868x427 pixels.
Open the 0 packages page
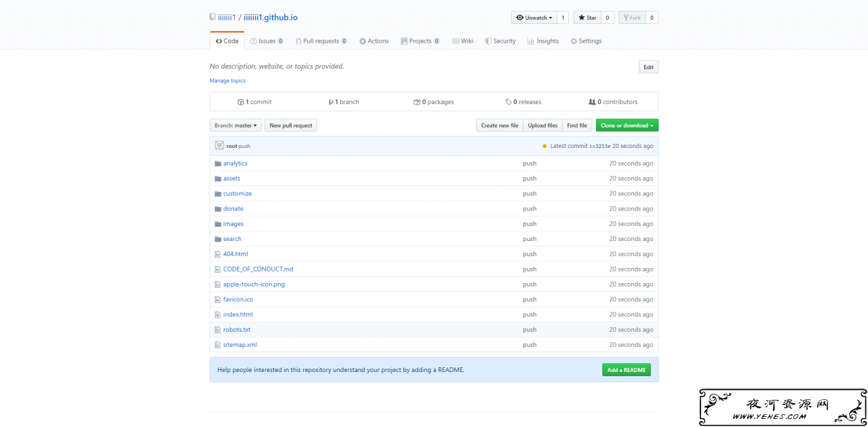pos(434,102)
